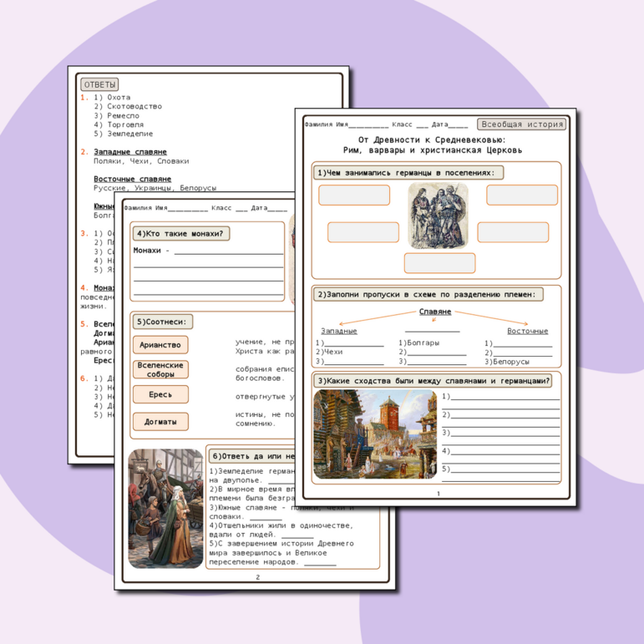Viewport: 644px width, 644px height.
Task: Click the underlined 'Западные' branch label
Action: click(x=339, y=331)
